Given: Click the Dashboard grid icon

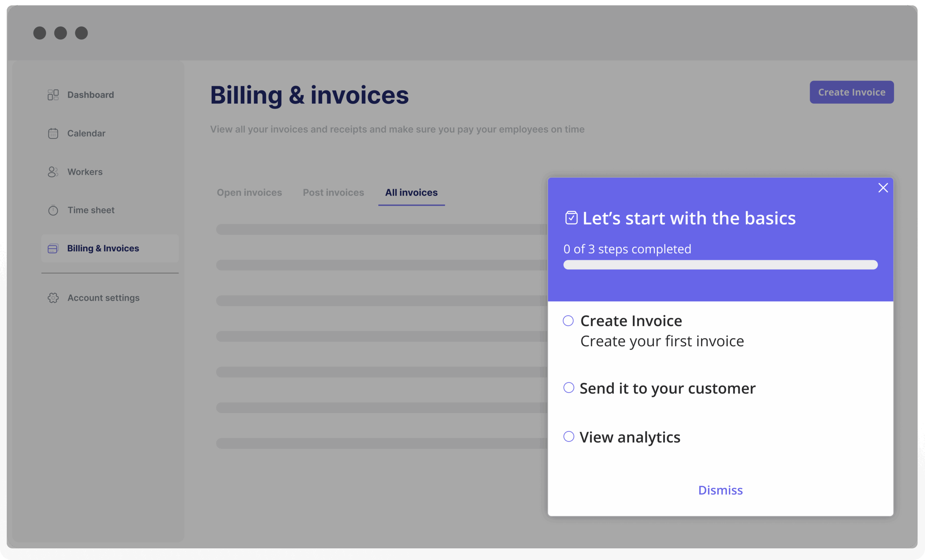Looking at the screenshot, I should (x=53, y=95).
